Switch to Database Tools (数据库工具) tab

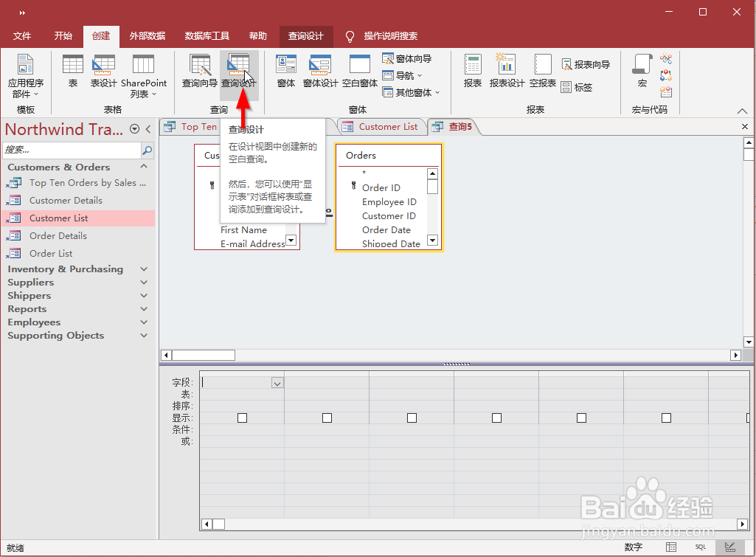[x=207, y=36]
